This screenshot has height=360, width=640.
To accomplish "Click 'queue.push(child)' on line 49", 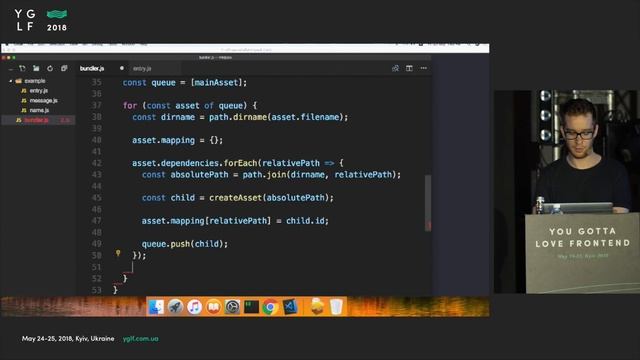I will coord(183,244).
